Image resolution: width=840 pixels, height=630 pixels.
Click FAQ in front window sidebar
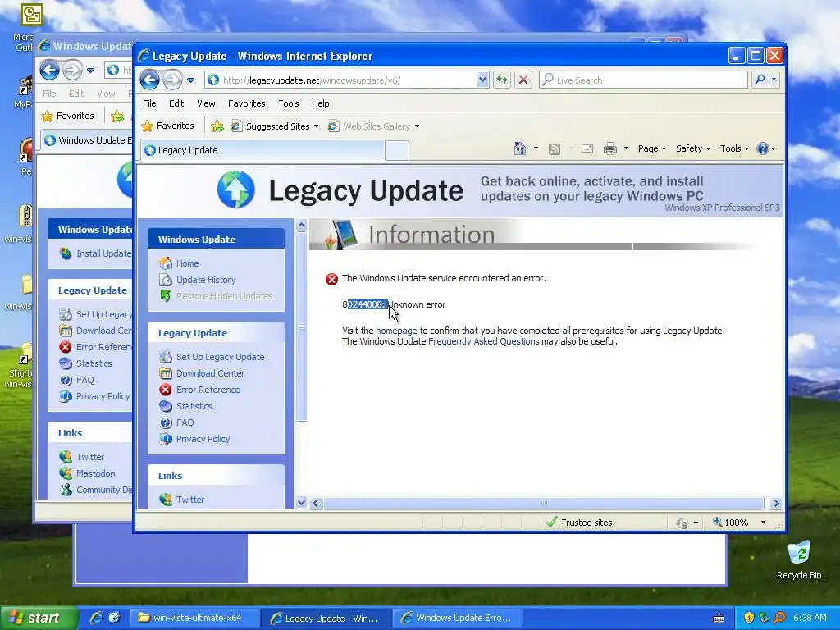coord(185,422)
